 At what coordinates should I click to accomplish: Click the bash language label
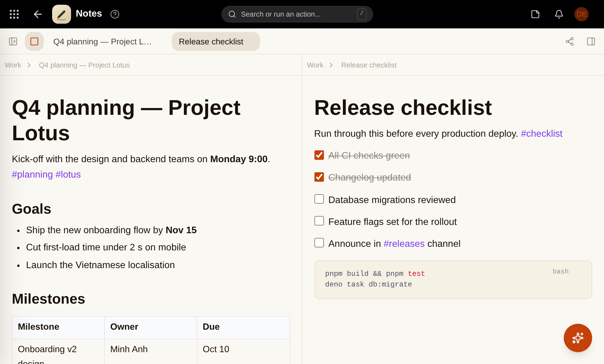[x=561, y=271]
